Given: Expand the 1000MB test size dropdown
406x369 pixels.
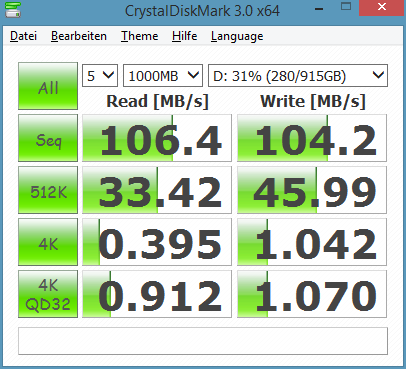Looking at the screenshot, I should 163,76.
